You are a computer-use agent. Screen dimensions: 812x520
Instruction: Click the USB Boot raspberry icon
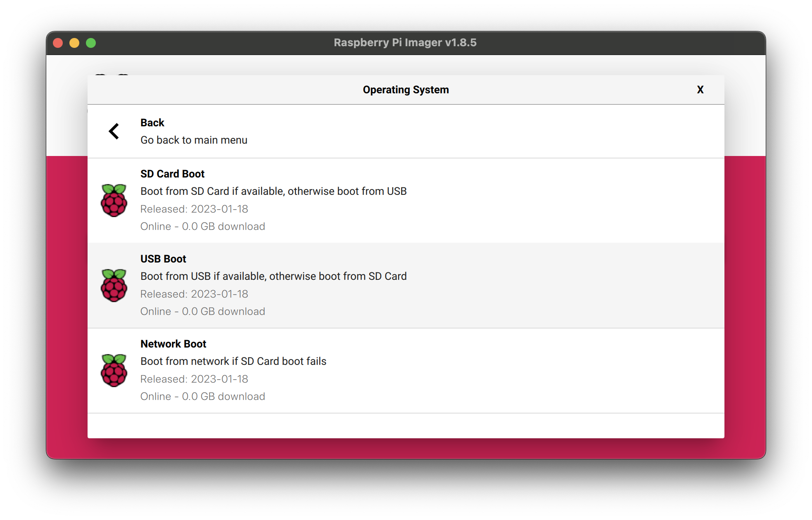tap(114, 285)
